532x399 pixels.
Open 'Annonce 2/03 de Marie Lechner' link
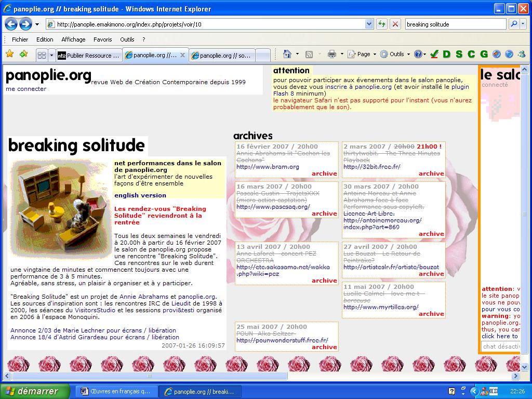click(94, 330)
